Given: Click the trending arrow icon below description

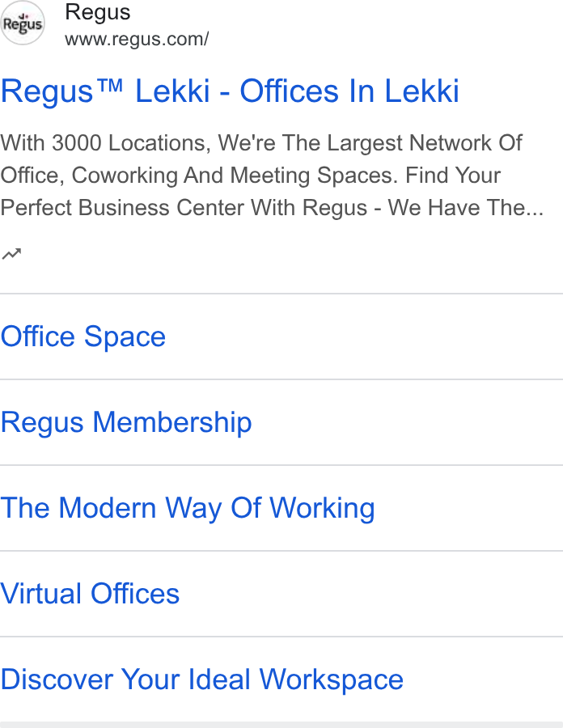Looking at the screenshot, I should pyautogui.click(x=11, y=254).
